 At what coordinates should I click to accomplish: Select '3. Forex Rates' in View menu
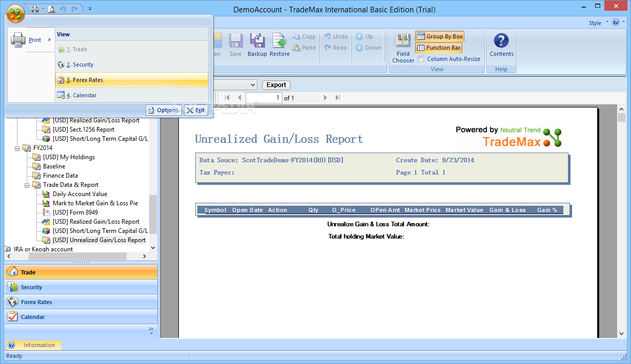click(132, 80)
